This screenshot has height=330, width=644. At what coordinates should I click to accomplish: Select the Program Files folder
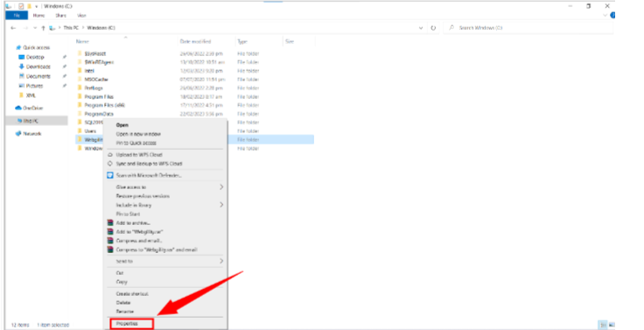point(99,96)
